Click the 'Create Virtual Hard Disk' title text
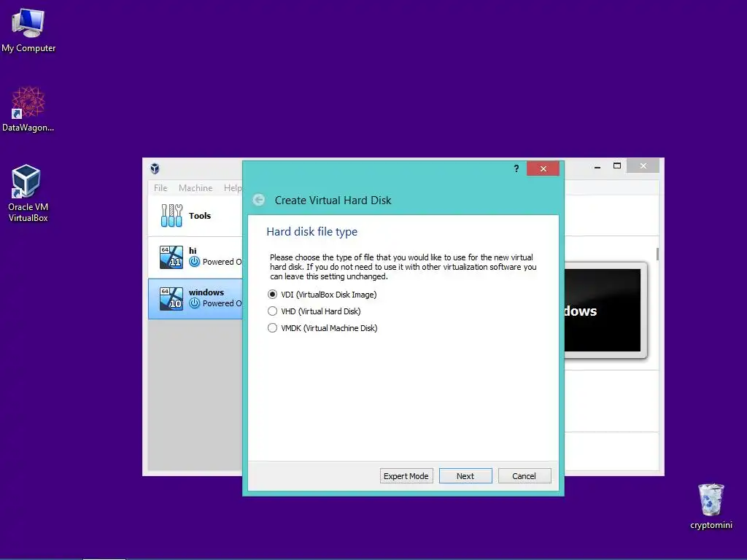This screenshot has width=747, height=560. (x=333, y=200)
